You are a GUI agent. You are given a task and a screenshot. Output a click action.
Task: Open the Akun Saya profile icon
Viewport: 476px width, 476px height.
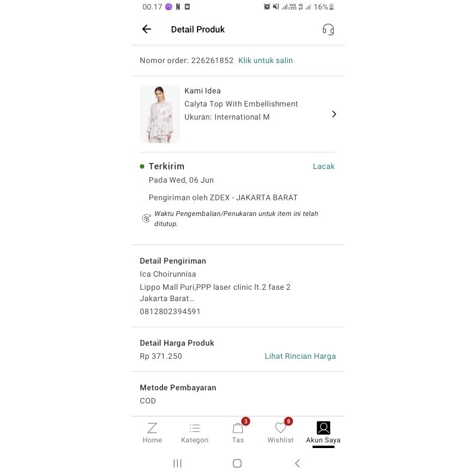(x=323, y=428)
